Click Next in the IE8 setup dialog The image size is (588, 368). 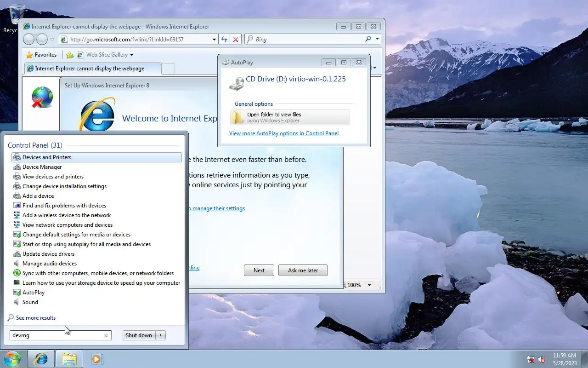[x=259, y=270]
